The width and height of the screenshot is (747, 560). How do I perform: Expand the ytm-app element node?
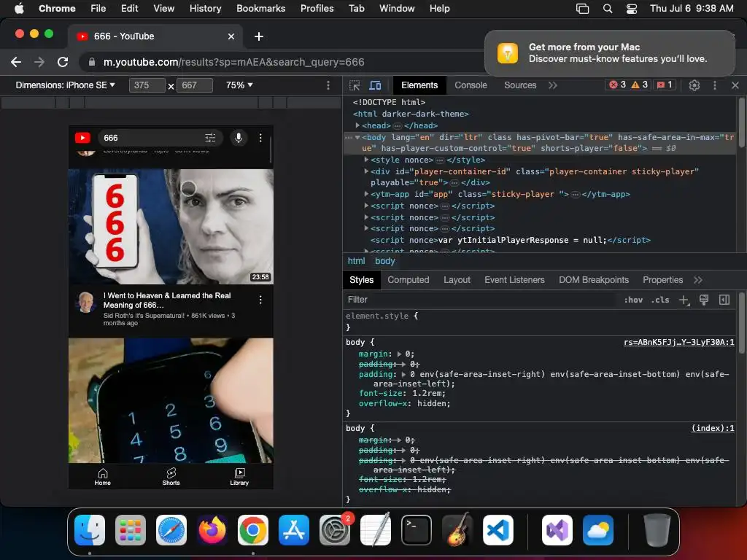coord(366,194)
